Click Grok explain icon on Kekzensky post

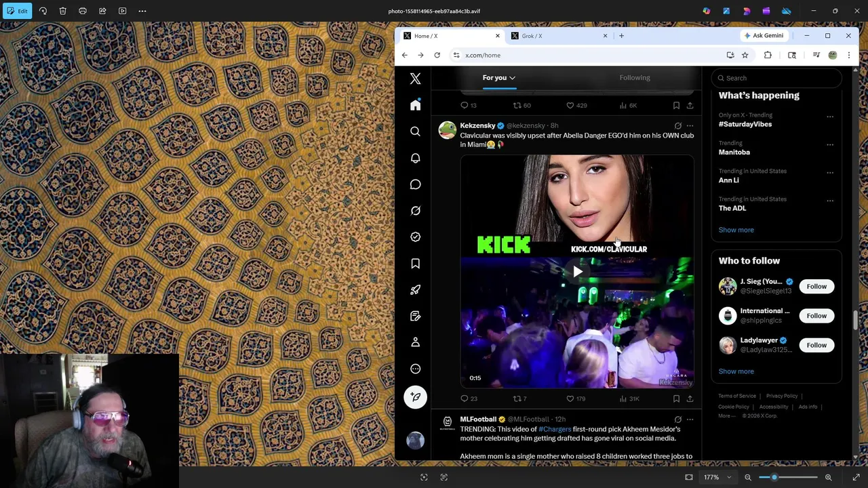point(677,125)
